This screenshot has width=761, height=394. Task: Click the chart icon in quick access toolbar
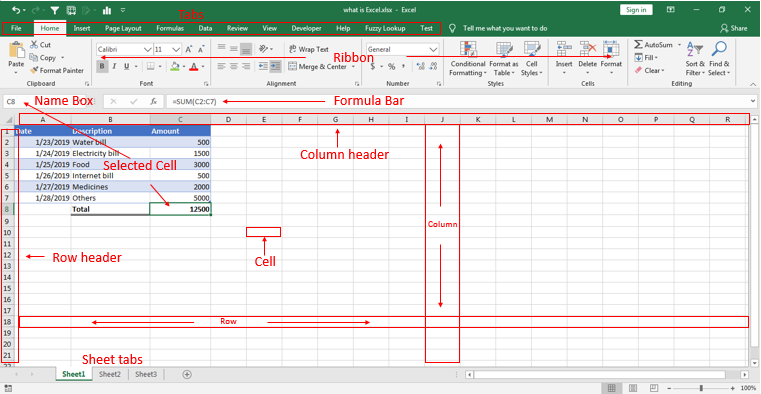pyautogui.click(x=106, y=10)
